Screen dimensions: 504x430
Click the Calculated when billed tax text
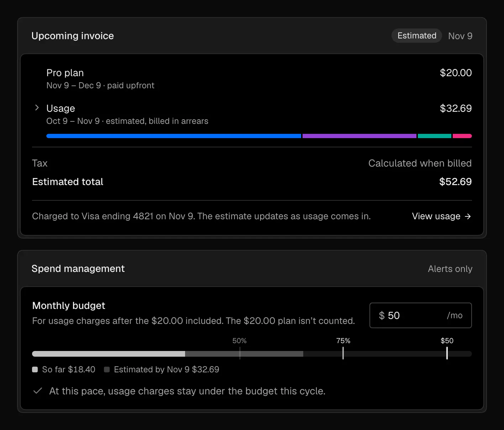[x=420, y=163]
